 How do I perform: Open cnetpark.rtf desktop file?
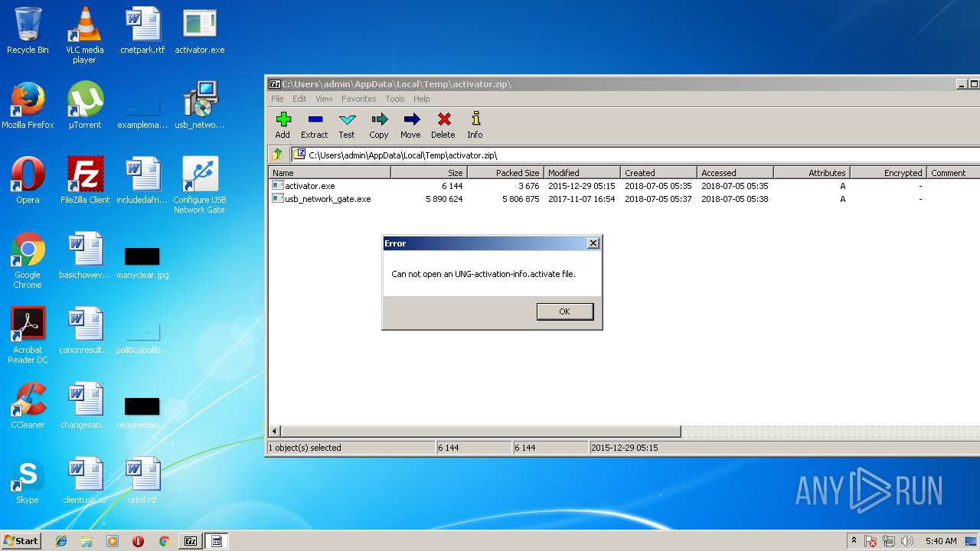click(x=142, y=31)
